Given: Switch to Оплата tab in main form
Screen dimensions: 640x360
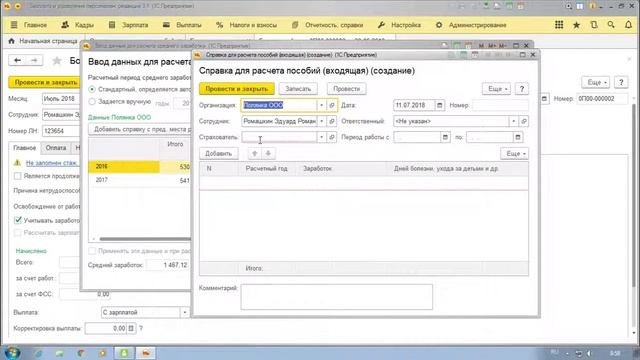Looking at the screenshot, I should point(56,148).
